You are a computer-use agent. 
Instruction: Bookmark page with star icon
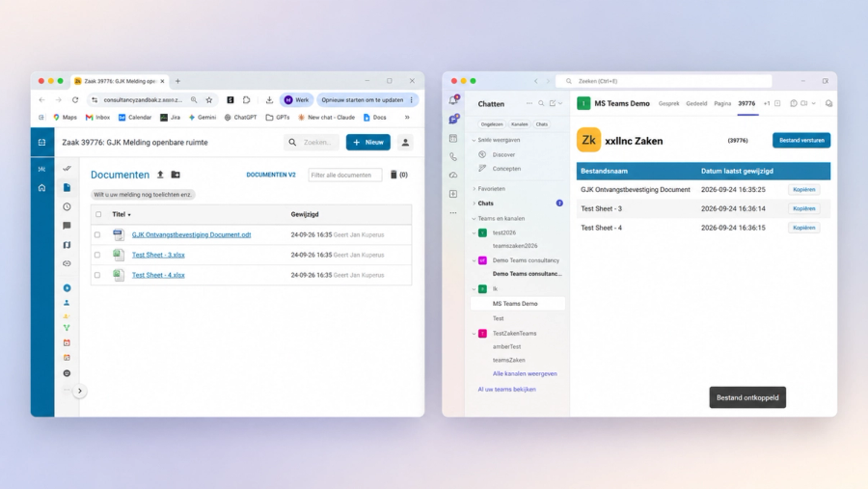point(209,100)
